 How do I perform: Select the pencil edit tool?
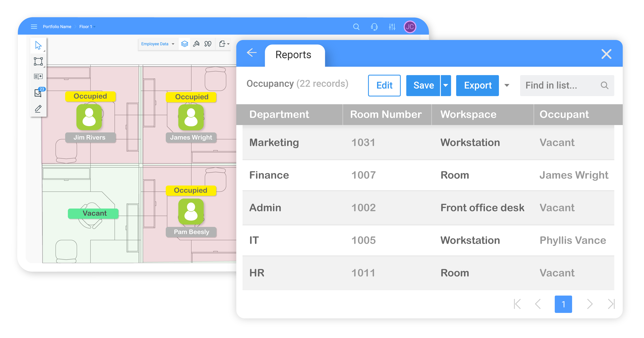tap(38, 109)
